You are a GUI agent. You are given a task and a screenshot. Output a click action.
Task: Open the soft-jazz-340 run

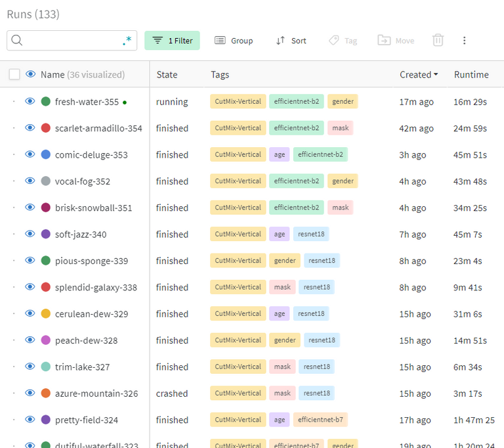tap(81, 235)
